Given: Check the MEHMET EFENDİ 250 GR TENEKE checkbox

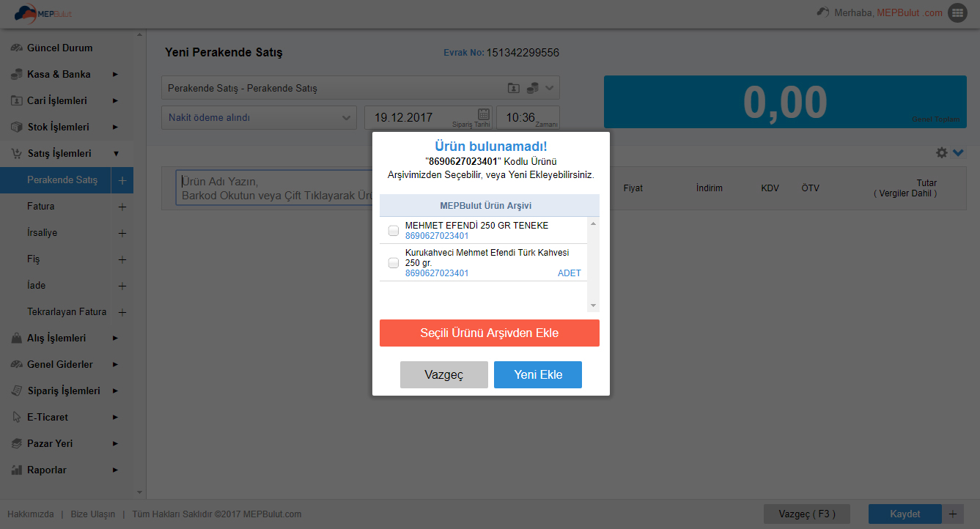Looking at the screenshot, I should click(x=394, y=231).
